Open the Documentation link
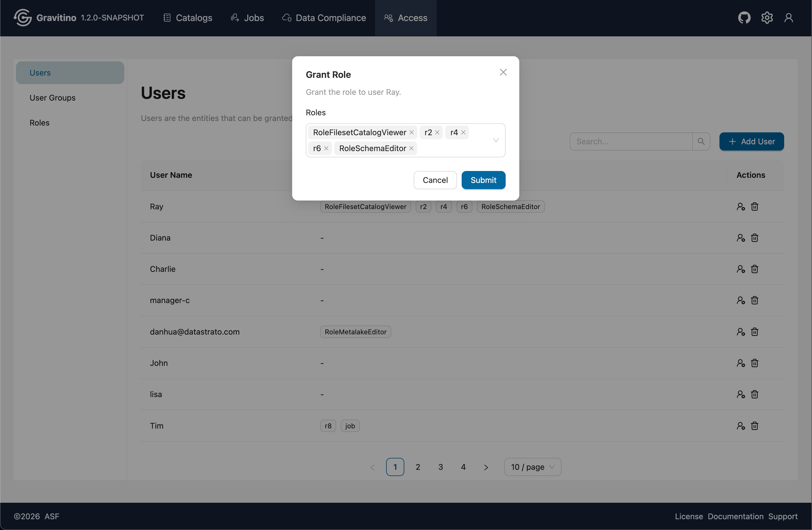 click(x=736, y=516)
